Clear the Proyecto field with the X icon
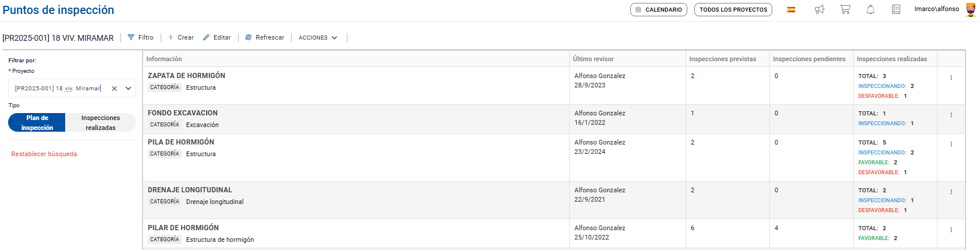 pyautogui.click(x=115, y=89)
